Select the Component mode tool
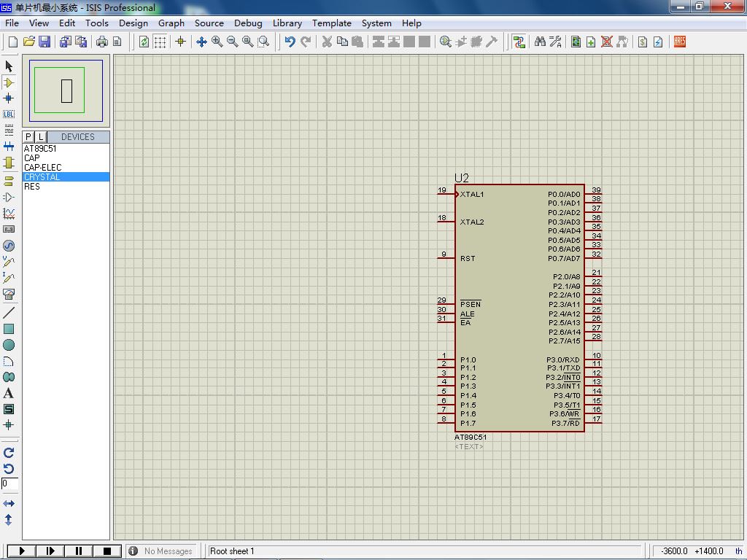 pyautogui.click(x=9, y=82)
